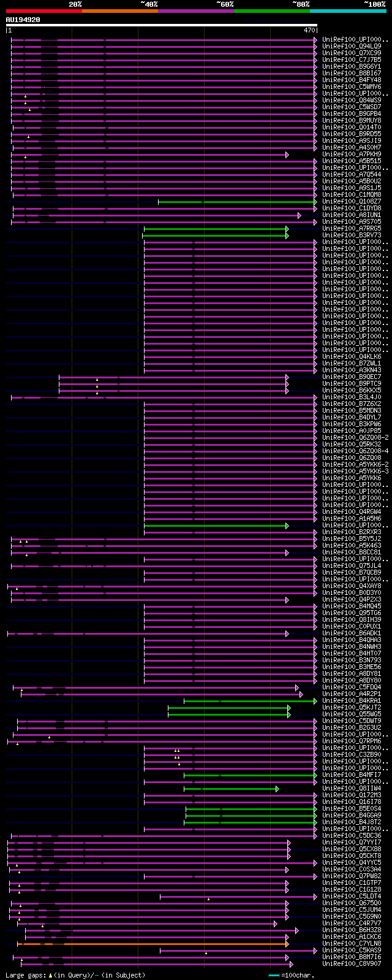Click the green alignment bar for B4KRA1
Image resolution: width=392 pixels, height=980 pixels.
(250, 701)
